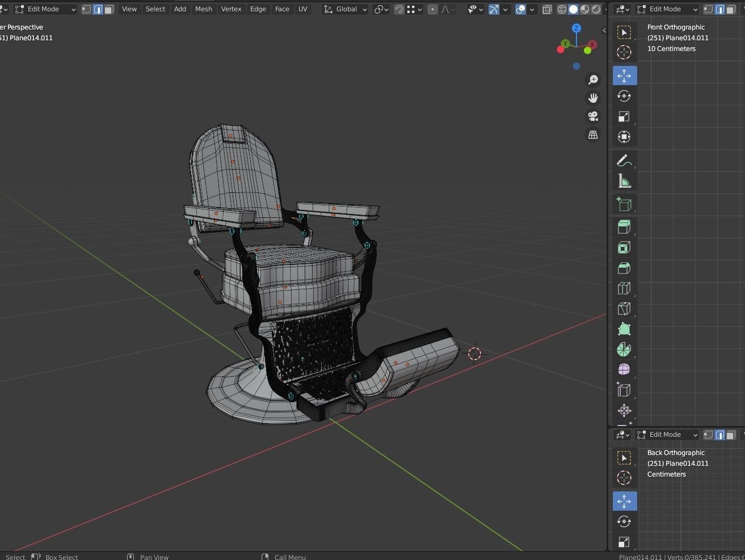Switch to solid viewport shading
The width and height of the screenshot is (745, 560).
(573, 9)
